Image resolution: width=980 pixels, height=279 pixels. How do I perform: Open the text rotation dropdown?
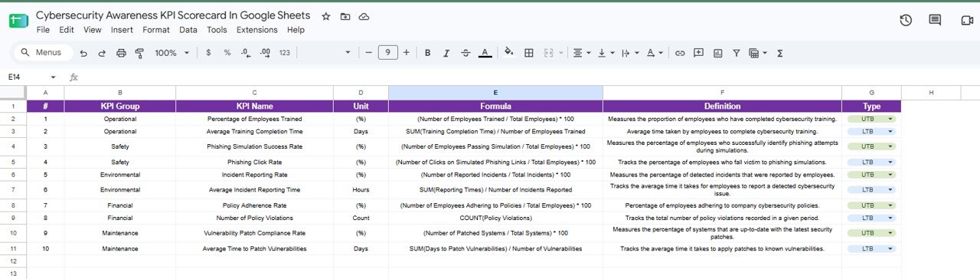pos(655,53)
